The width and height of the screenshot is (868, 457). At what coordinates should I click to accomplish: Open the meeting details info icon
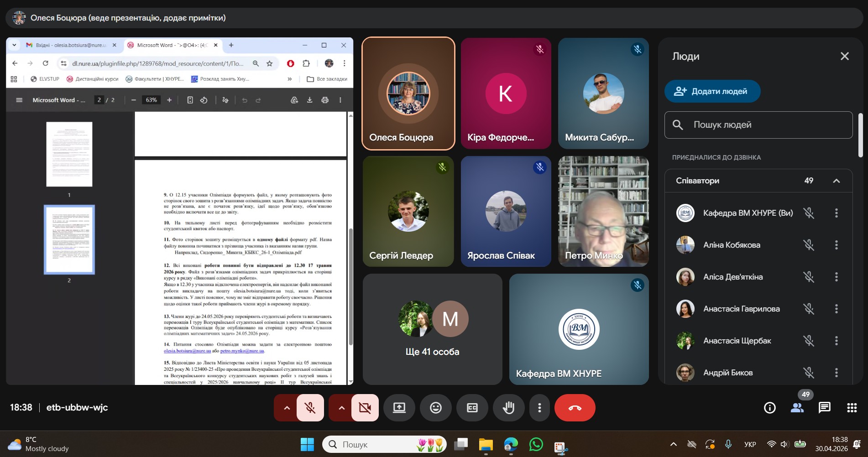(770, 408)
